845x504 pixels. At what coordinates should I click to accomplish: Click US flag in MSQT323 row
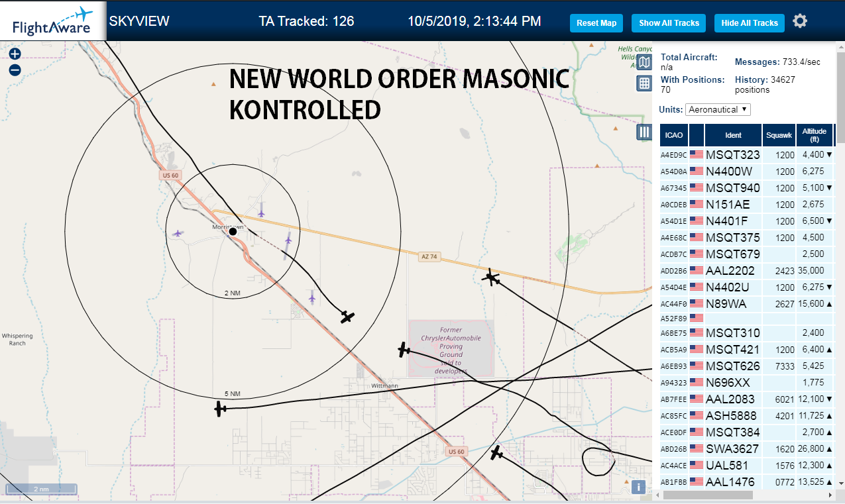coord(696,154)
